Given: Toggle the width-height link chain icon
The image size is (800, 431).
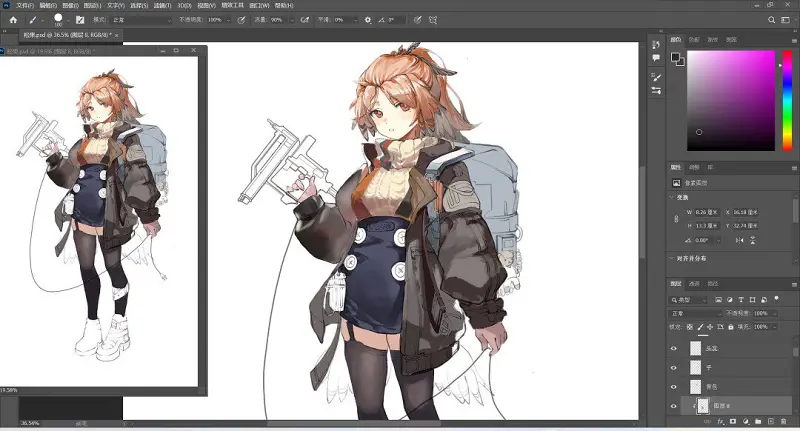Looking at the screenshot, I should click(x=677, y=219).
